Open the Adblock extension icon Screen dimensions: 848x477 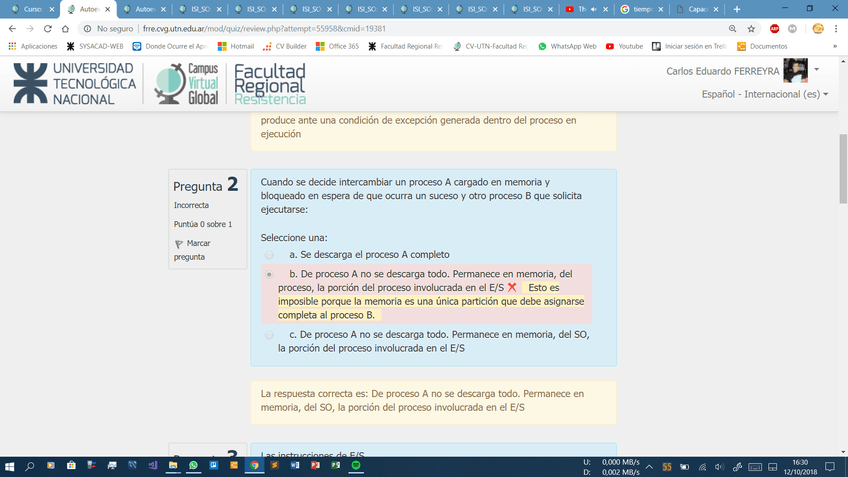click(775, 29)
